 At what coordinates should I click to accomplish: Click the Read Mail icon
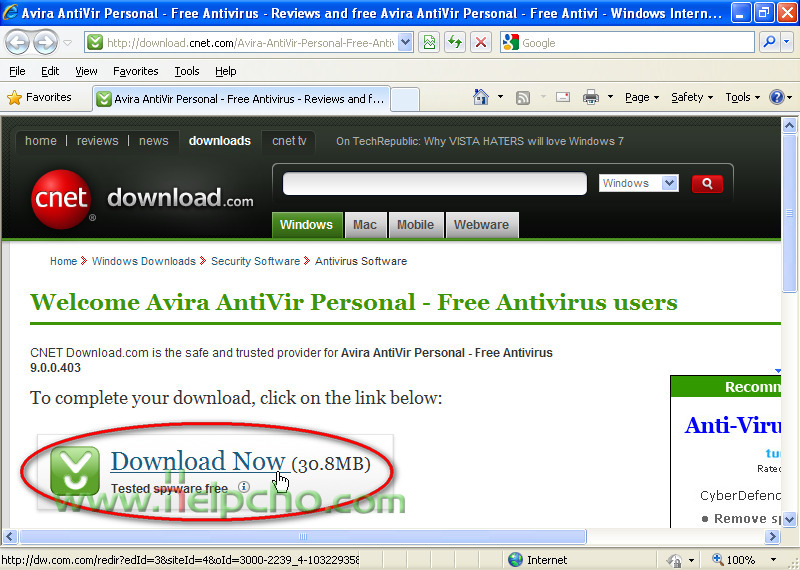pyautogui.click(x=563, y=96)
